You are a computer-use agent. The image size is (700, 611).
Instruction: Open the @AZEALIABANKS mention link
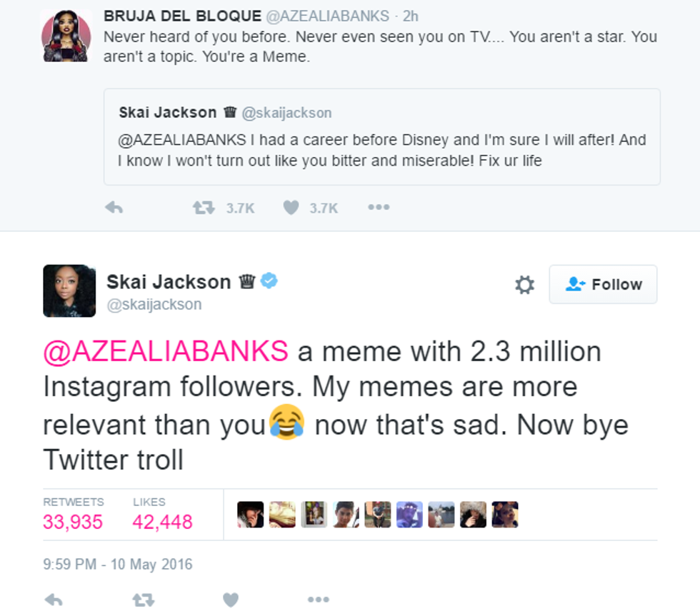point(166,351)
